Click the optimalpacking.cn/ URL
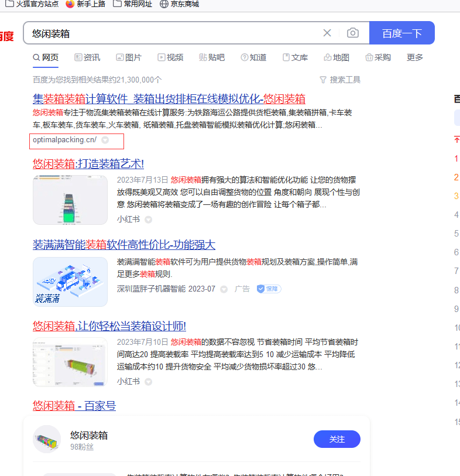460x476 pixels. (64, 140)
